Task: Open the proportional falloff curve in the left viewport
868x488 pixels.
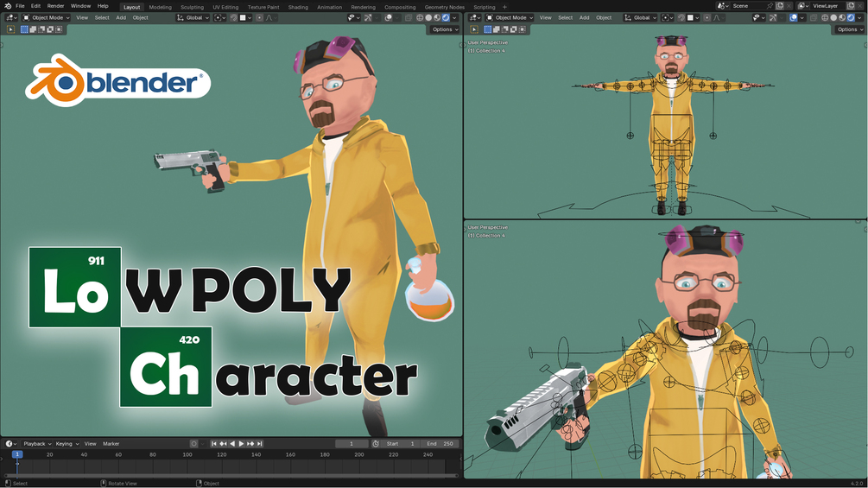Action: (x=271, y=17)
